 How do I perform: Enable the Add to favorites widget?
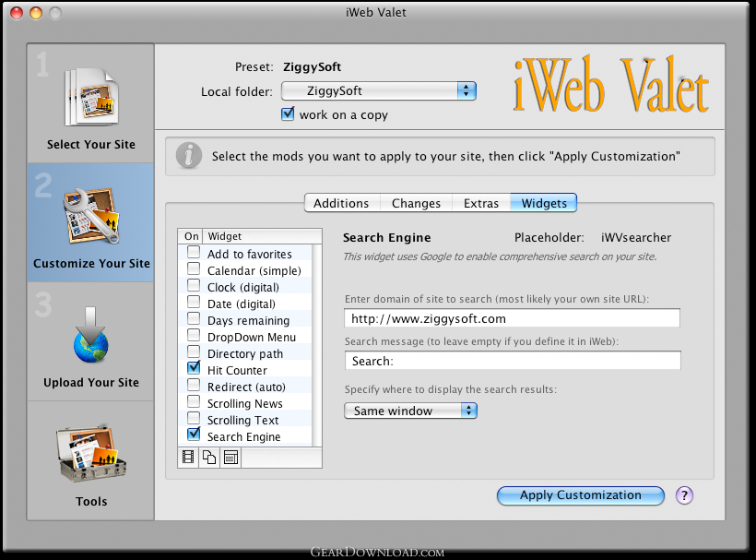[x=194, y=252]
